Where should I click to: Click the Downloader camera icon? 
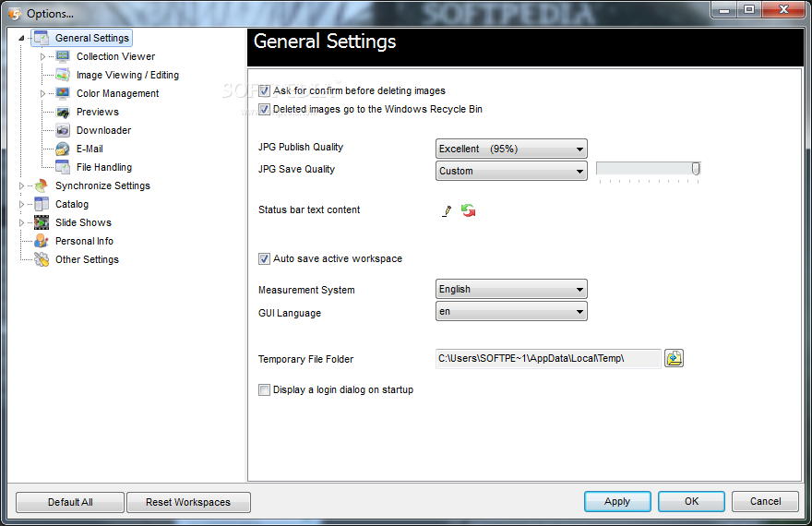(x=63, y=130)
